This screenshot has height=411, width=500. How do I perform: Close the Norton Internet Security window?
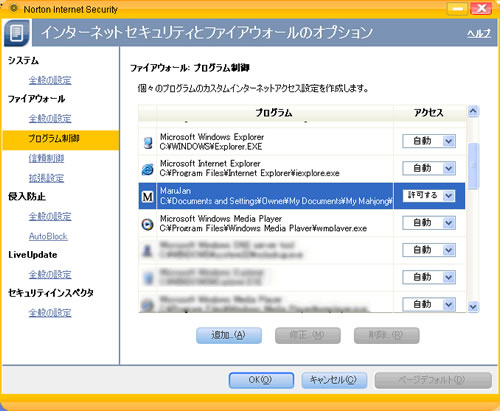(481, 9)
